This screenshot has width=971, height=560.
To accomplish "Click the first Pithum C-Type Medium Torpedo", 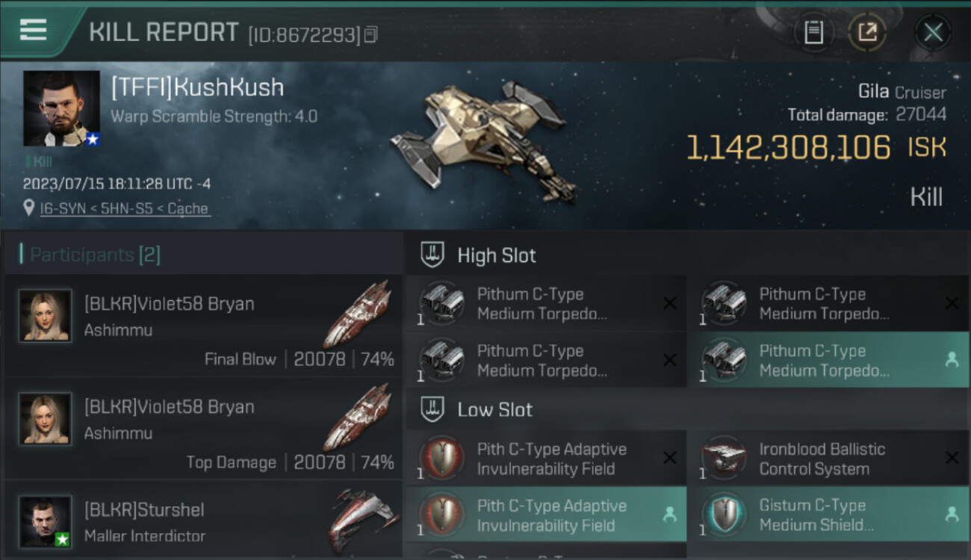I will click(x=546, y=304).
